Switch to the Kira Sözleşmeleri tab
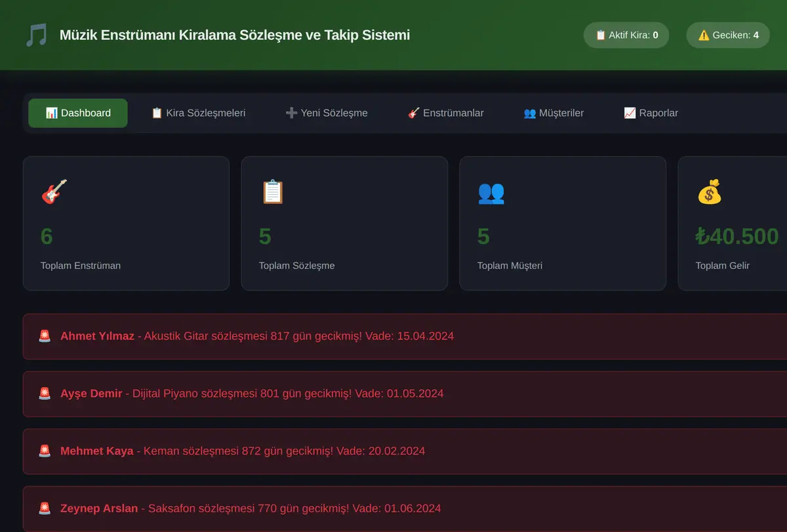Screen dimensions: 787x532 pyautogui.click(x=198, y=113)
